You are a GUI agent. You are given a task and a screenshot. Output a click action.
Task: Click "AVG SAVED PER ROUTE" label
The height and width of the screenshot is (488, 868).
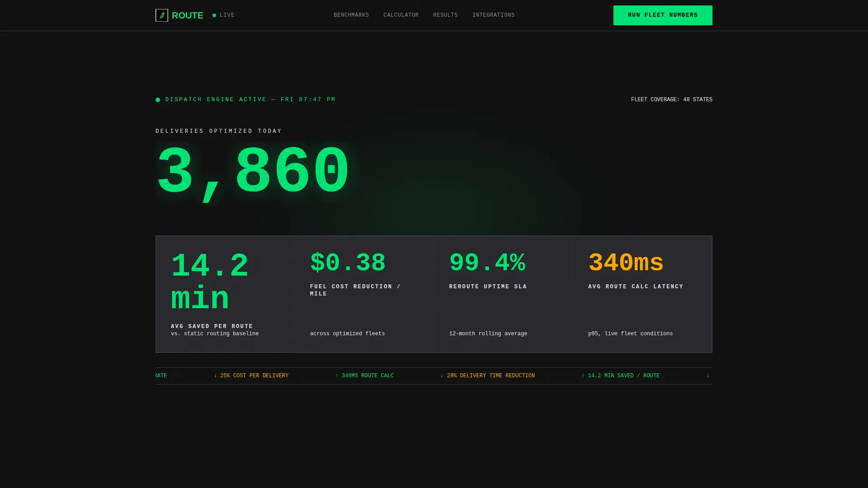212,326
